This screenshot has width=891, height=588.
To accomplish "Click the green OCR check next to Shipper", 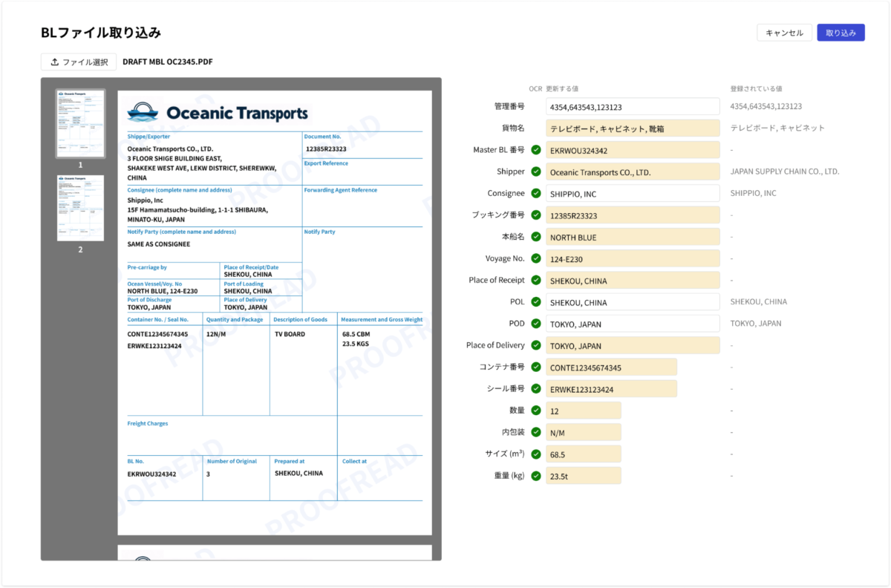I will tap(535, 171).
